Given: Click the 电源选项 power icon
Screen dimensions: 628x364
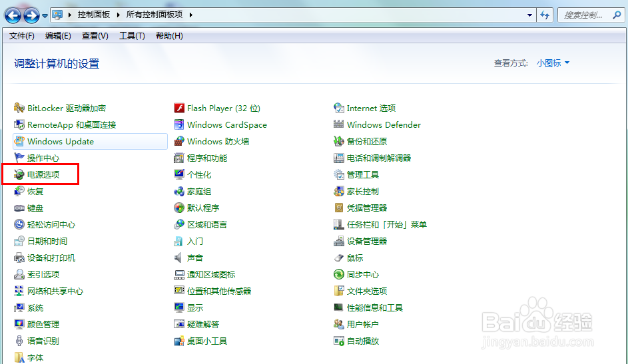Looking at the screenshot, I should pyautogui.click(x=19, y=174).
